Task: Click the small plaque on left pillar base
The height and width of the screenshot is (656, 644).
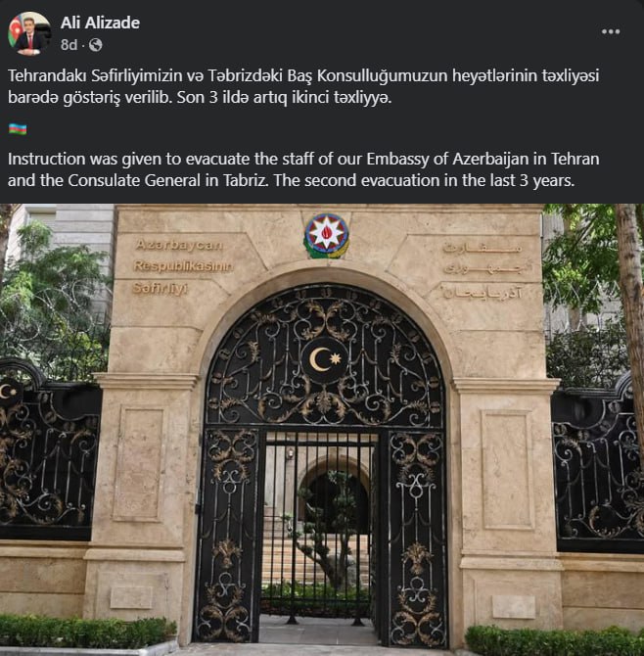Action: click(x=131, y=597)
